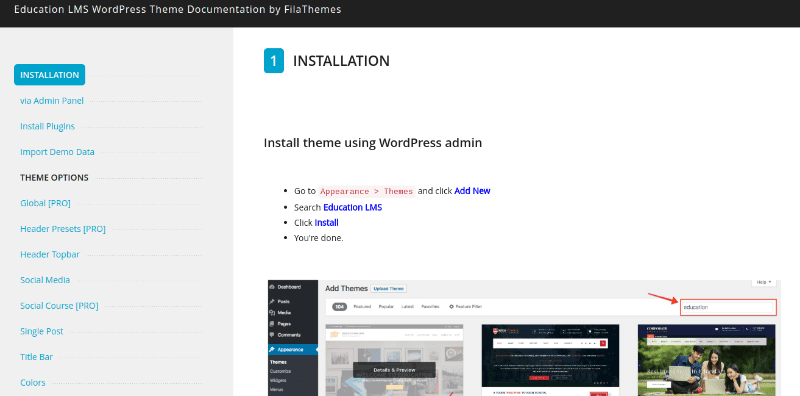Expand the Help dropdown in screenshot

764,282
